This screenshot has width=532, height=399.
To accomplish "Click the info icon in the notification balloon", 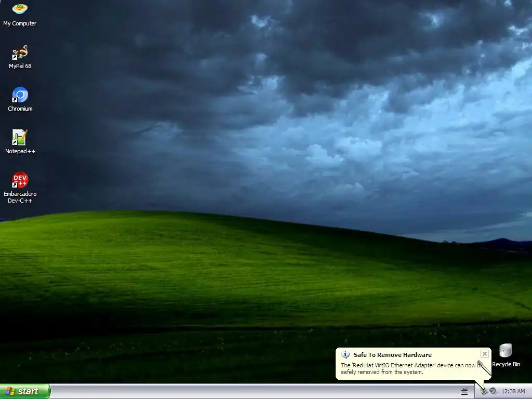I will pos(345,355).
